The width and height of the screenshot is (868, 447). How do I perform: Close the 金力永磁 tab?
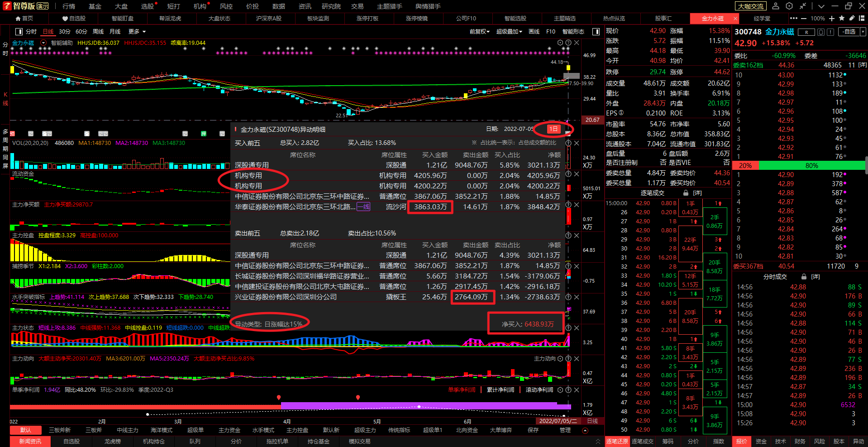point(735,19)
